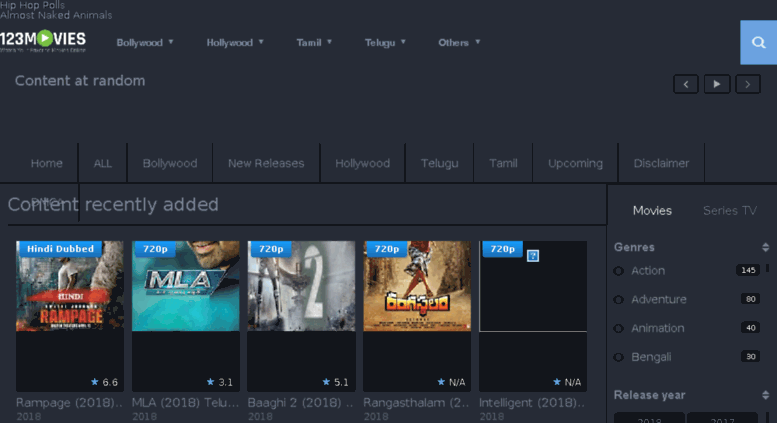The width and height of the screenshot is (777, 423).
Task: Open the Baaghi 2 (2018) title link
Action: point(301,403)
